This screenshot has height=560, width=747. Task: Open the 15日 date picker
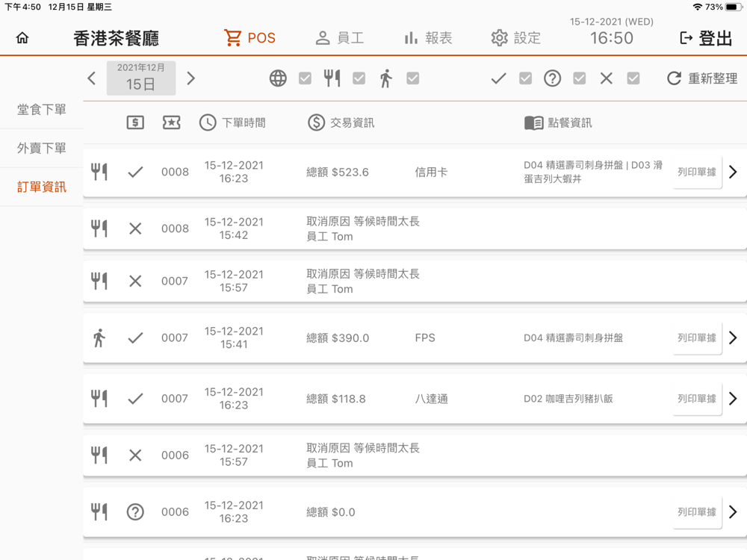pyautogui.click(x=141, y=78)
